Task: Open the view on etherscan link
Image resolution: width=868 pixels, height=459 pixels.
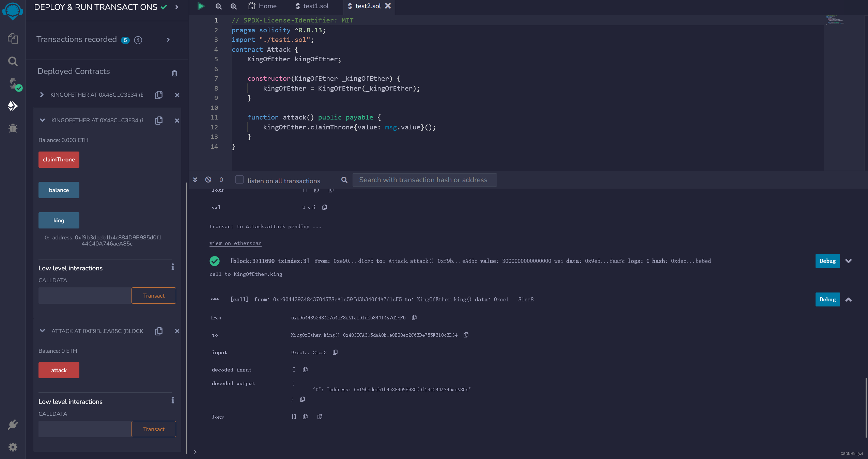Action: point(235,243)
